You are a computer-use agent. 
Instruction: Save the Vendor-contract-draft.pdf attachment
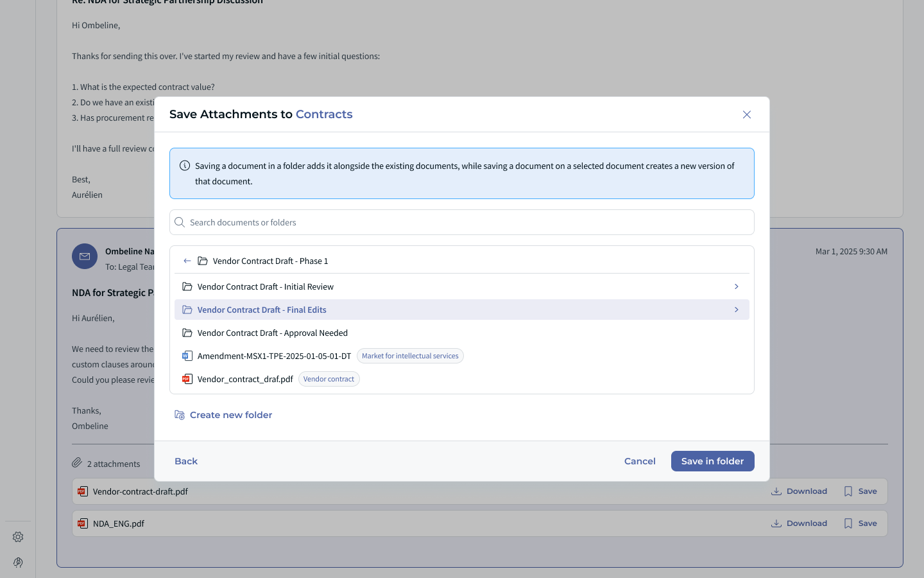coord(860,491)
